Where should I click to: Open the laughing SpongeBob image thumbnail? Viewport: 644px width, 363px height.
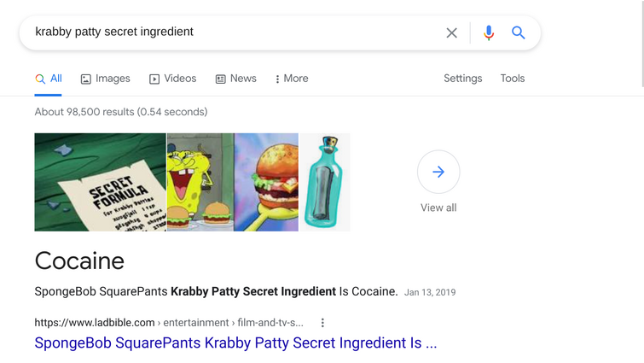pyautogui.click(x=200, y=182)
